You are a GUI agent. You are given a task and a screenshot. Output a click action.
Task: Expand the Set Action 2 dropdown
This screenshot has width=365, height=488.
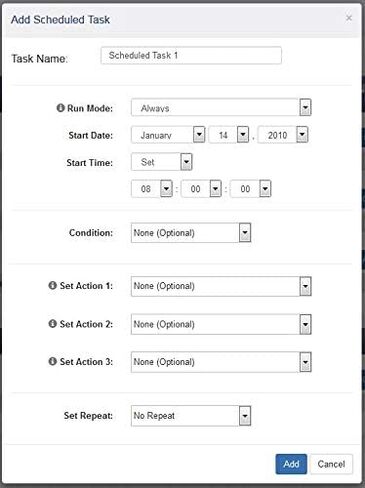coord(221,324)
